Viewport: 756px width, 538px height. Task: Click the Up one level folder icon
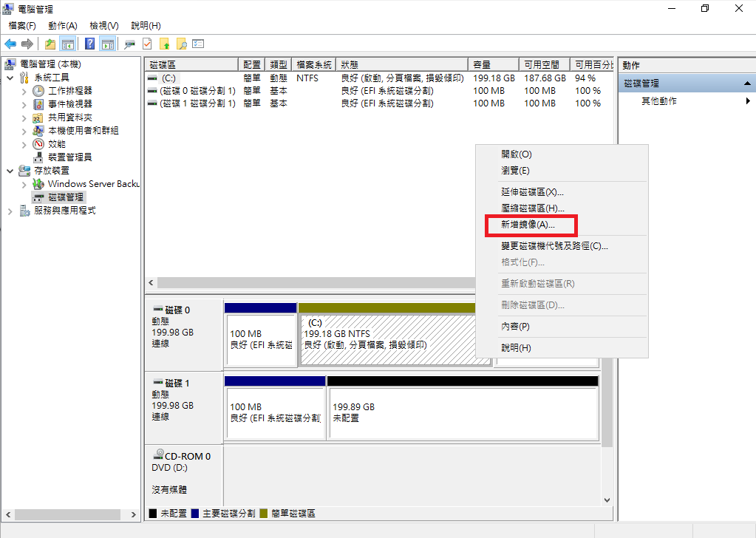pos(50,44)
